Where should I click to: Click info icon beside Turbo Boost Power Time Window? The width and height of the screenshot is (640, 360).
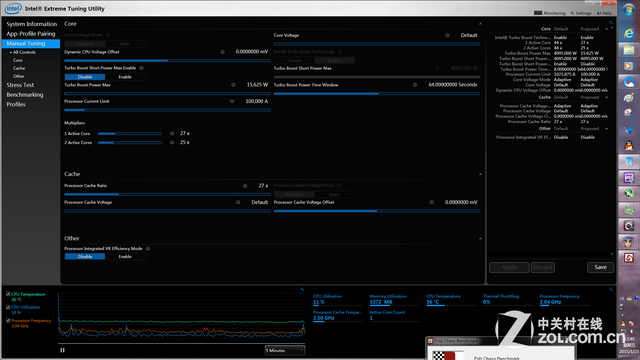415,85
